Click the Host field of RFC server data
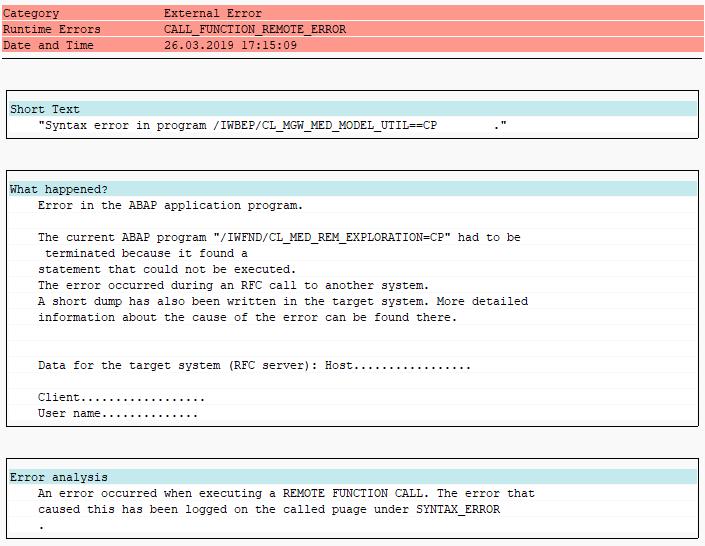The image size is (705, 546). (398, 365)
